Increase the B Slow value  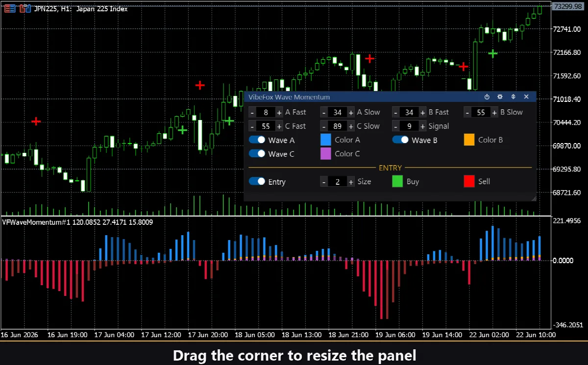coord(494,113)
